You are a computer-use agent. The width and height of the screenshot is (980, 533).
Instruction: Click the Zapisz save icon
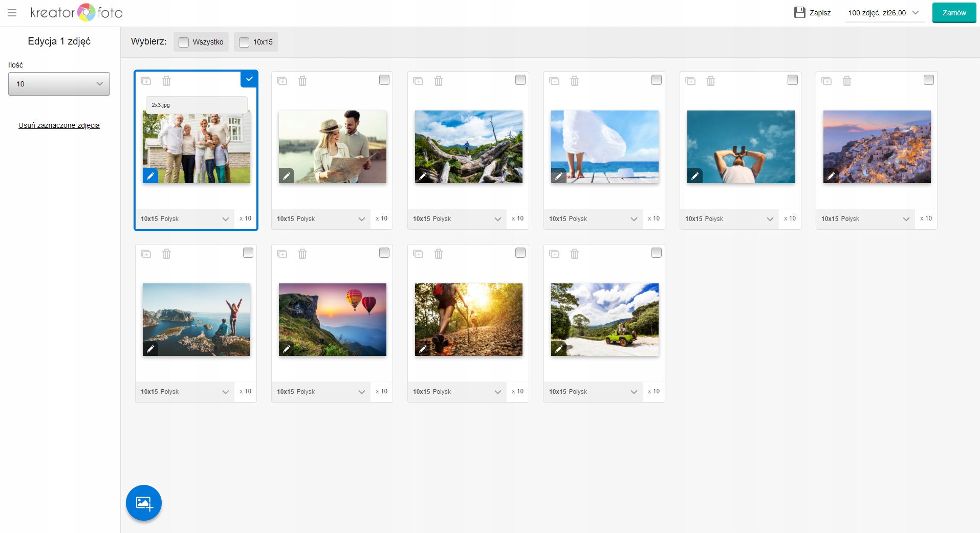[799, 13]
